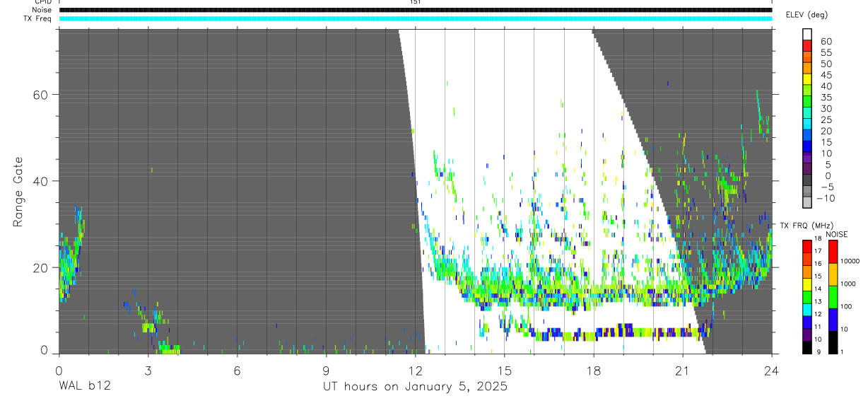
Task: Select 'UT hours on January 5, 2025' label
Action: pyautogui.click(x=415, y=387)
